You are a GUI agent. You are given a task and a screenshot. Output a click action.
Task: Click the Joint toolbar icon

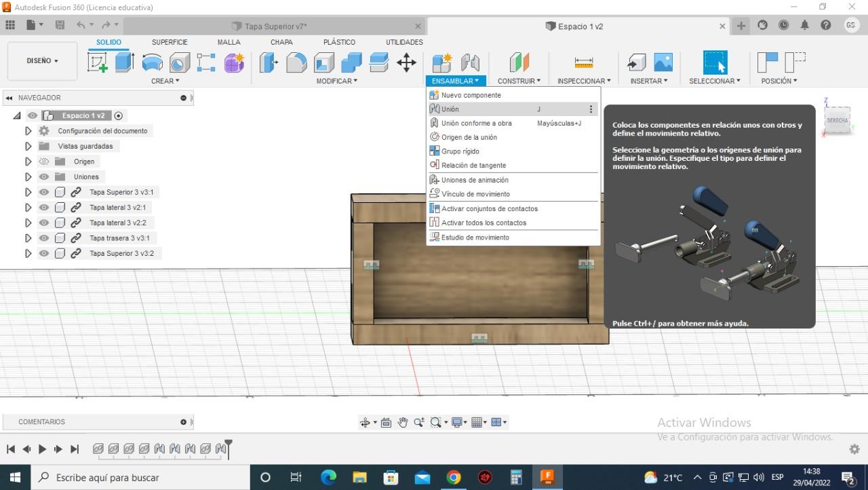pyautogui.click(x=470, y=62)
